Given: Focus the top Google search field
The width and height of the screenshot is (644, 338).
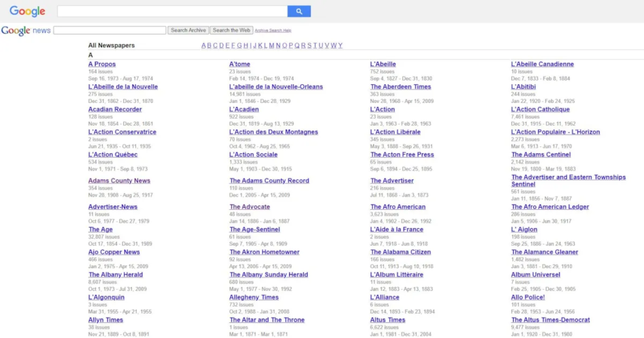Looking at the screenshot, I should point(172,11).
